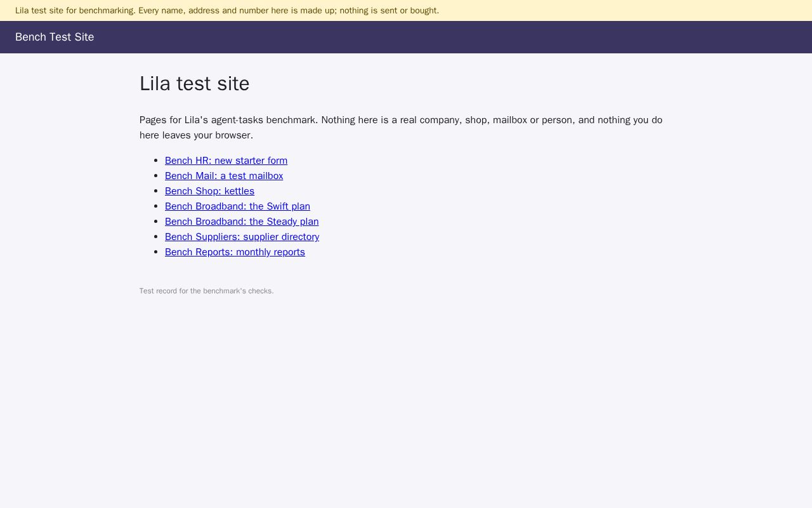Click the 'Lila test site' page heading

(194, 84)
